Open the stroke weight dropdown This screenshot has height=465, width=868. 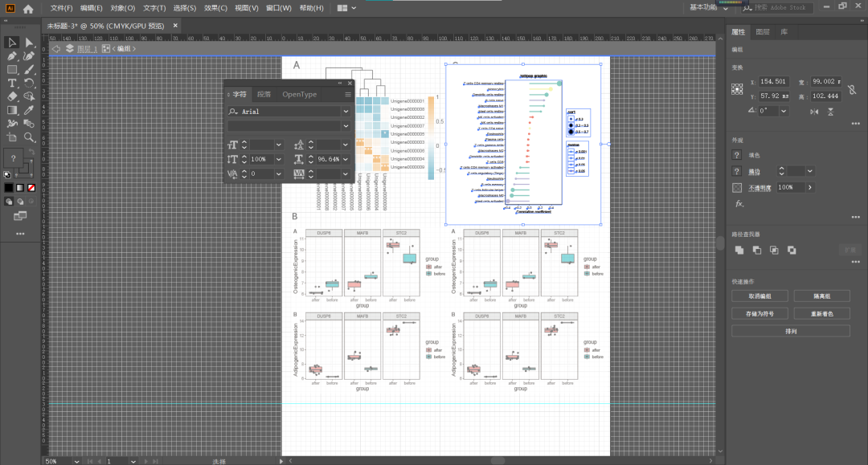click(x=810, y=171)
